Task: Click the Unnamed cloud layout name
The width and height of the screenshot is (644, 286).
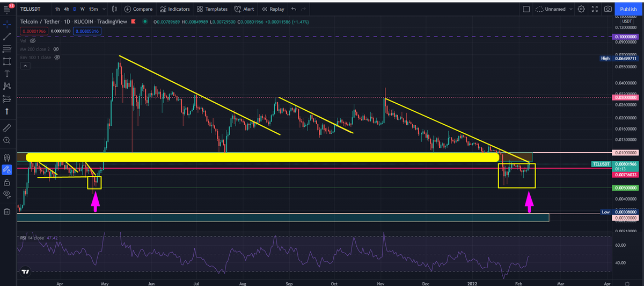Action: click(552, 9)
